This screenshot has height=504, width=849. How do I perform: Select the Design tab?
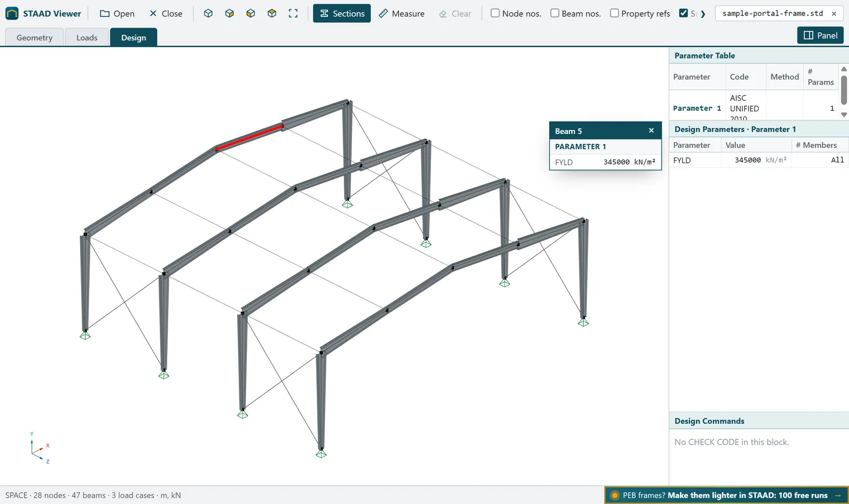coord(134,37)
